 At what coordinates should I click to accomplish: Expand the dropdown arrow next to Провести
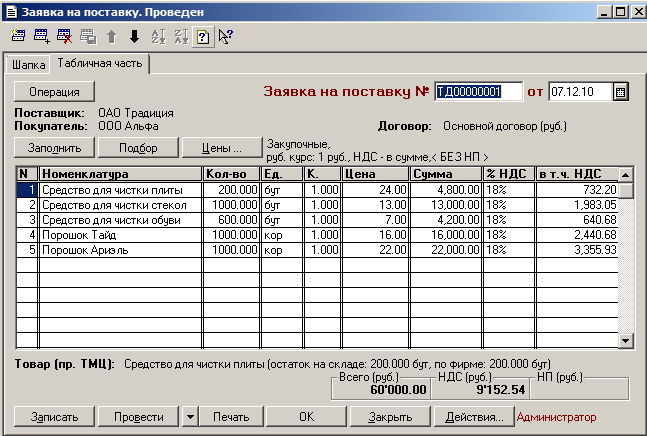(x=190, y=416)
